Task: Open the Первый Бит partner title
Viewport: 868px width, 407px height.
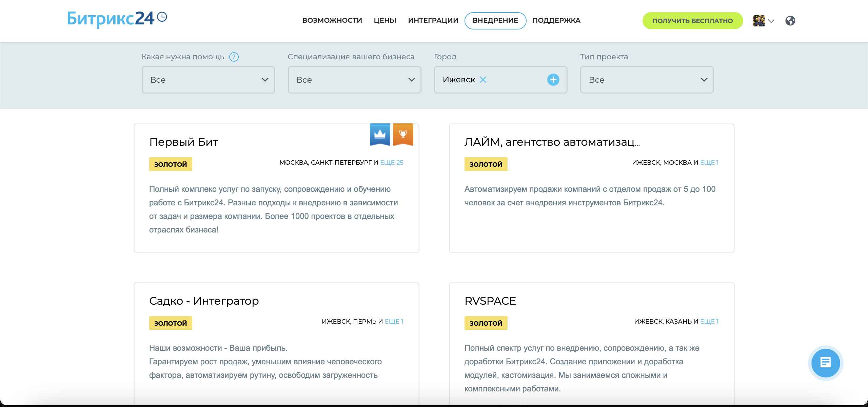Action: (x=183, y=142)
